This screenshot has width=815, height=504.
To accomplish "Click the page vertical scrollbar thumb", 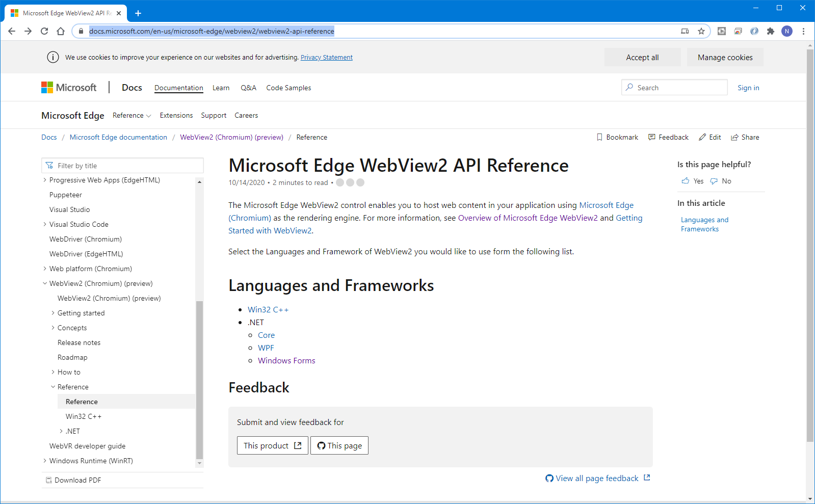I will 810,245.
